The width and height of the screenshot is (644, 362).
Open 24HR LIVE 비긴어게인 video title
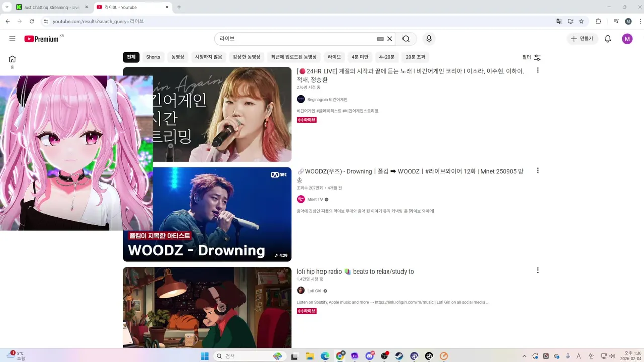tap(410, 75)
